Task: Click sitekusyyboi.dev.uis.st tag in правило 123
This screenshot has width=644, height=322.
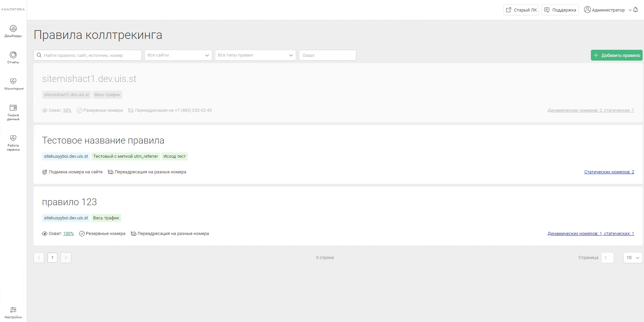Action: pyautogui.click(x=66, y=218)
